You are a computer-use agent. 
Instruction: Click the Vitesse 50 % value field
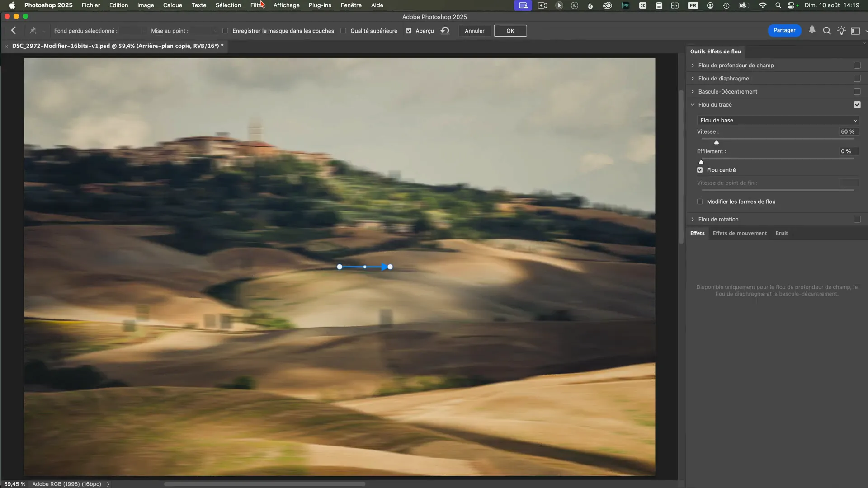[849, 131]
